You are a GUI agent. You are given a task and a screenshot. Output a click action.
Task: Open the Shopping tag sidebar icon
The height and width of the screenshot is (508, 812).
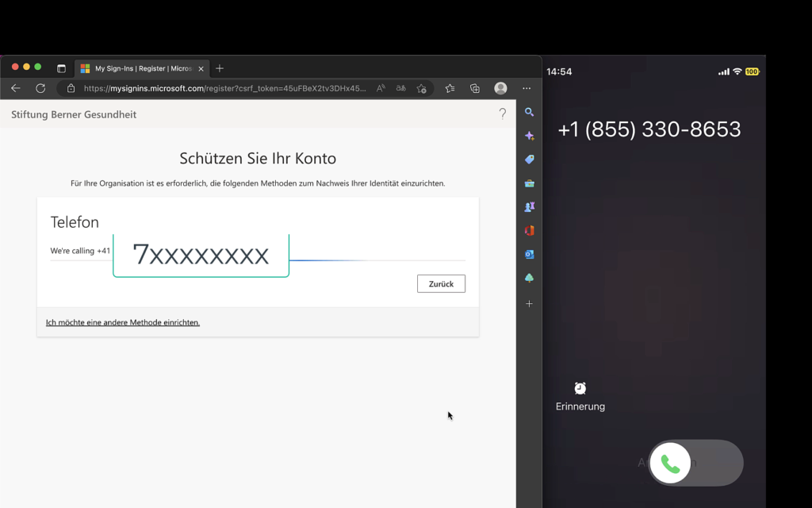pyautogui.click(x=529, y=160)
